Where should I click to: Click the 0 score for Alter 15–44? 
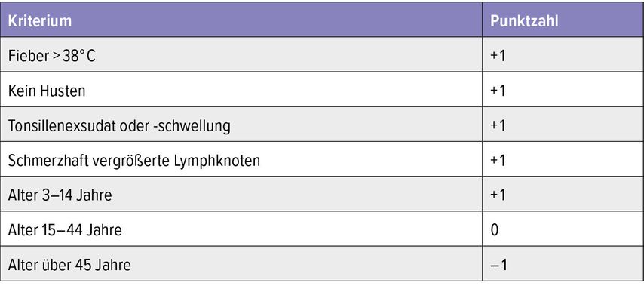pos(495,230)
